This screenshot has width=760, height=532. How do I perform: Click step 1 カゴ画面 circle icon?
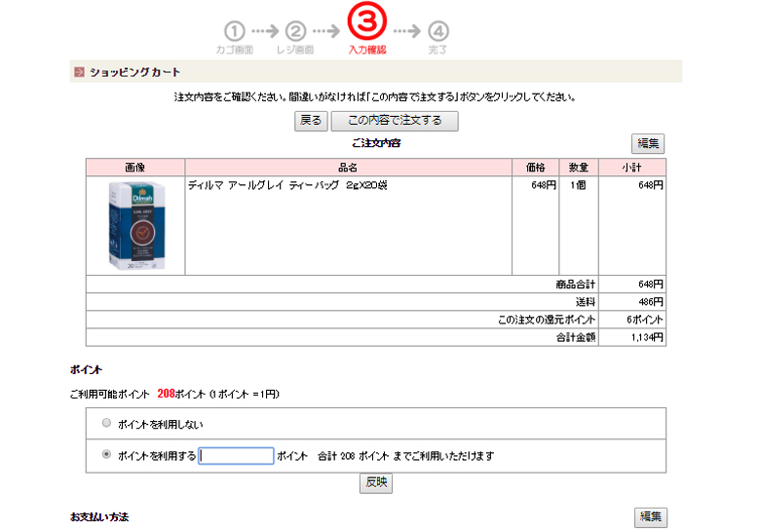[x=234, y=31]
